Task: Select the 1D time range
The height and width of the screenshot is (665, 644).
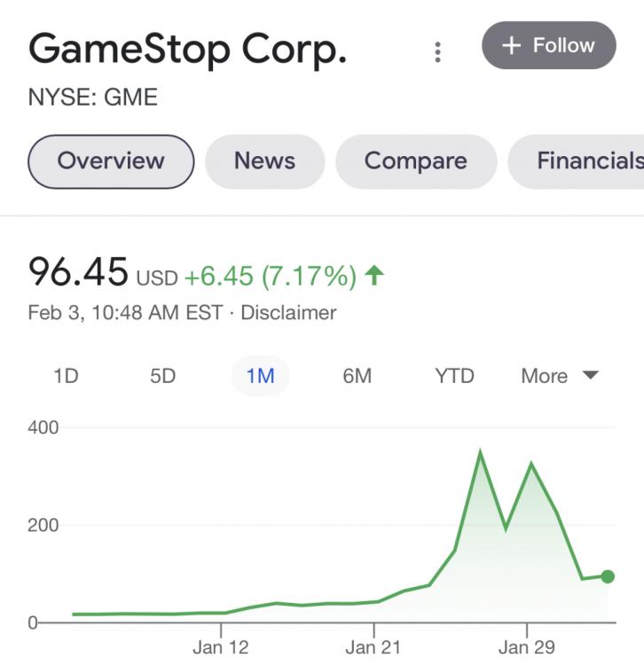Action: 66,376
